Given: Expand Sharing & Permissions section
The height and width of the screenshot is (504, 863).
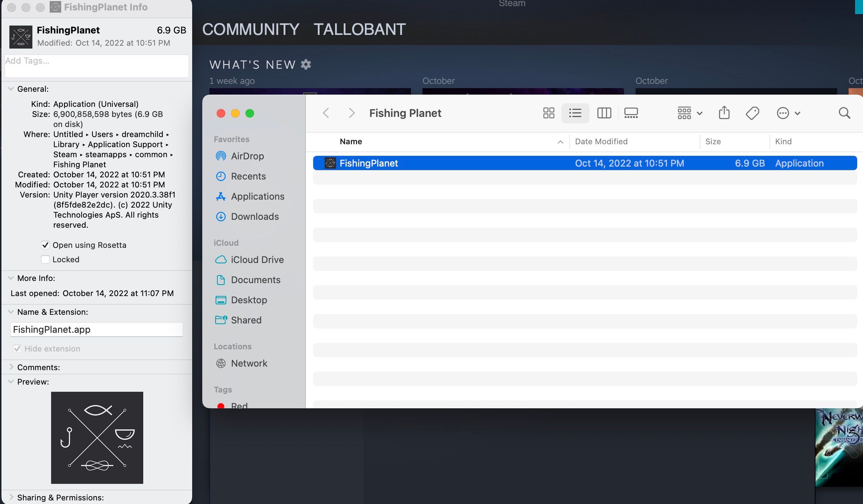Looking at the screenshot, I should 11,497.
